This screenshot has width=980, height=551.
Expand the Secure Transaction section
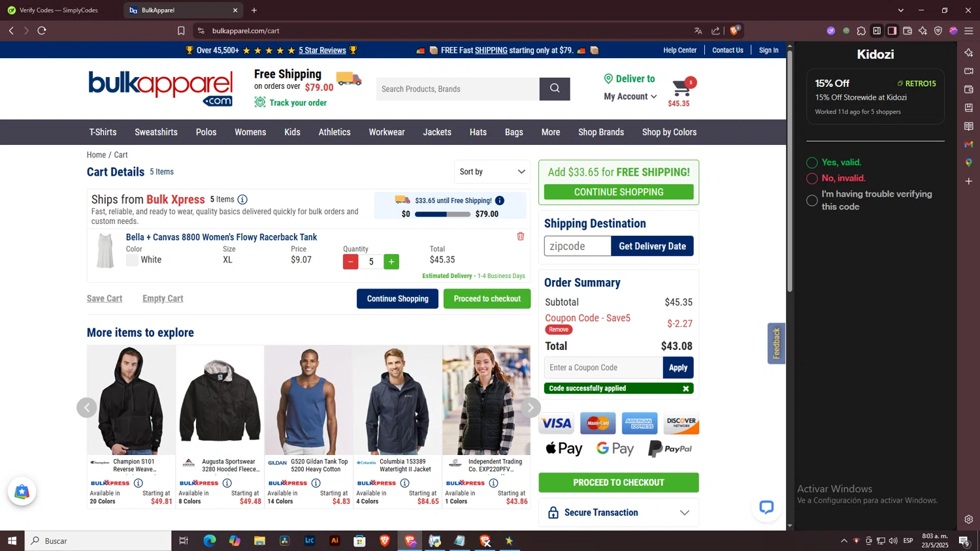(619, 512)
